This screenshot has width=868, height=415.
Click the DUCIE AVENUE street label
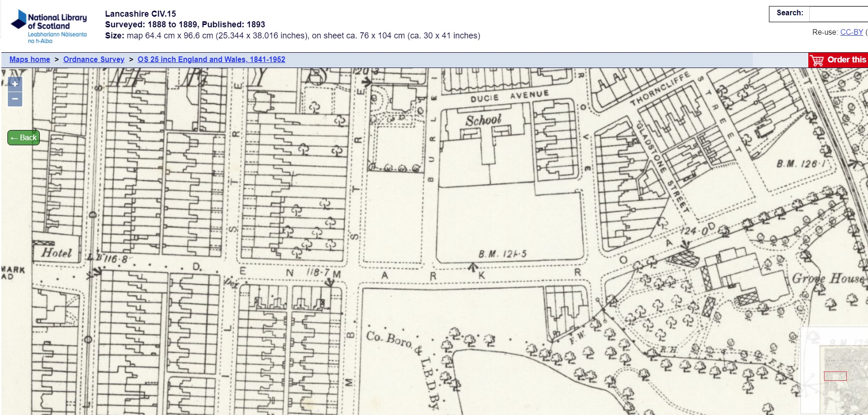510,96
